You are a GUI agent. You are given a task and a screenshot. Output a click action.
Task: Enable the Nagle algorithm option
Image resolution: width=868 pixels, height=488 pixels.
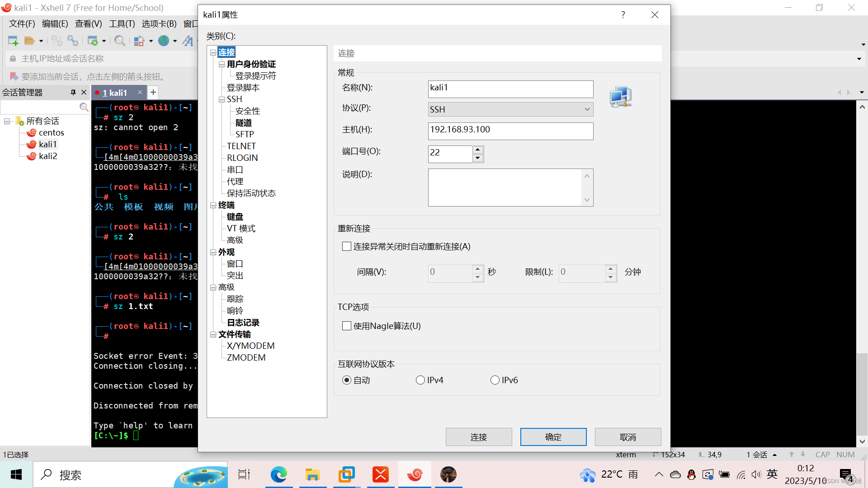[347, 325]
